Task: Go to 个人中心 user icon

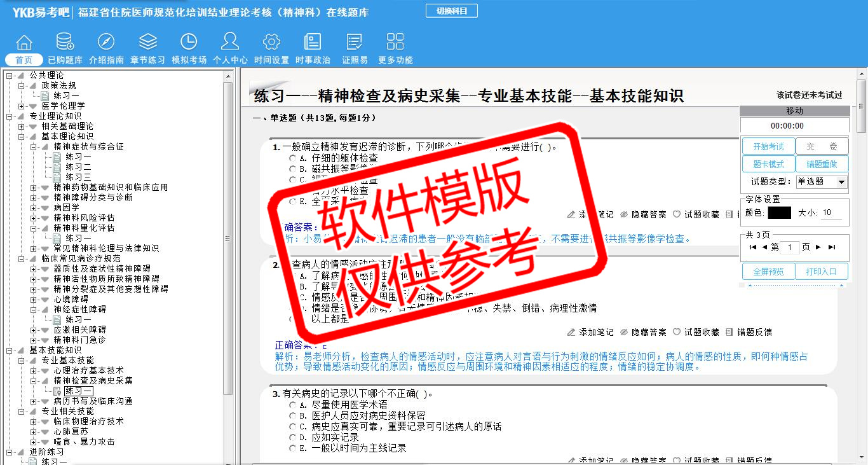Action: (x=230, y=43)
